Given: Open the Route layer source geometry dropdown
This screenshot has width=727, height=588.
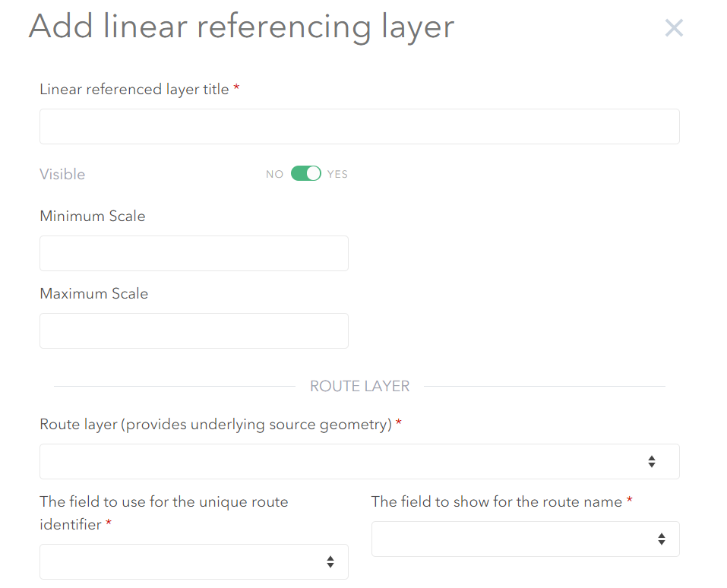Looking at the screenshot, I should pos(359,461).
